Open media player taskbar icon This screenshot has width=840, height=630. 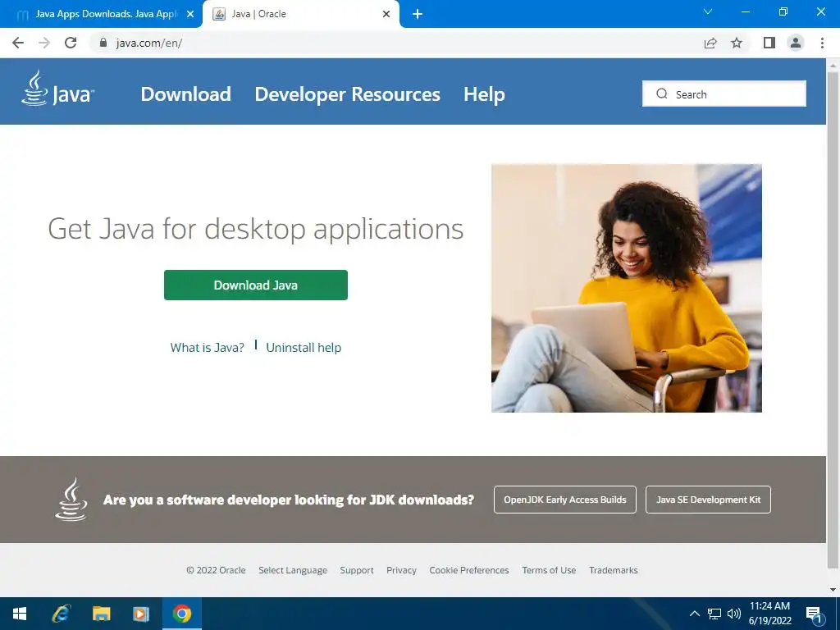pos(141,614)
